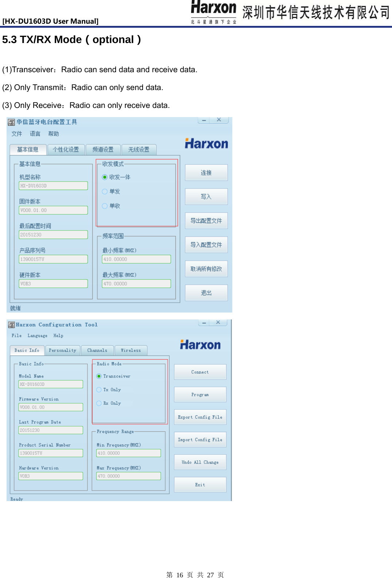Image resolution: width=392 pixels, height=578 pixels.
Task: Click the Export Config File button
Action: pyautogui.click(x=200, y=417)
